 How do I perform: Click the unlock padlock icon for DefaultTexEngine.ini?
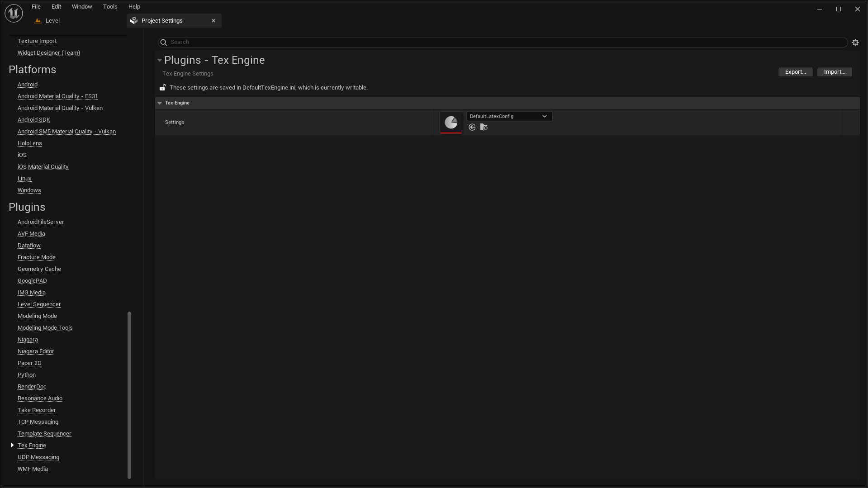tap(162, 87)
